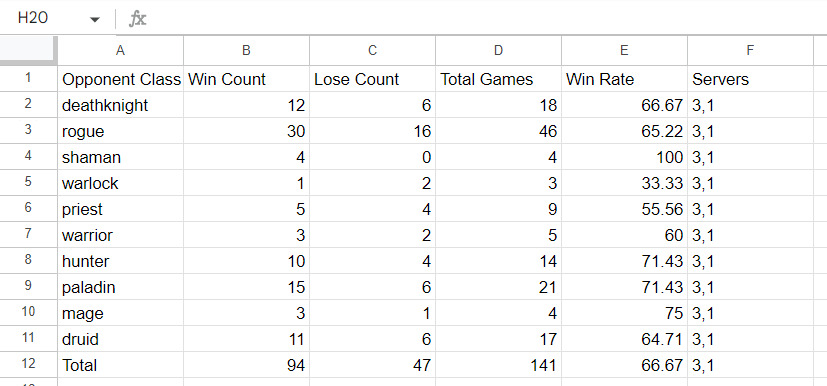Select column A header
The width and height of the screenshot is (827, 386).
(120, 51)
